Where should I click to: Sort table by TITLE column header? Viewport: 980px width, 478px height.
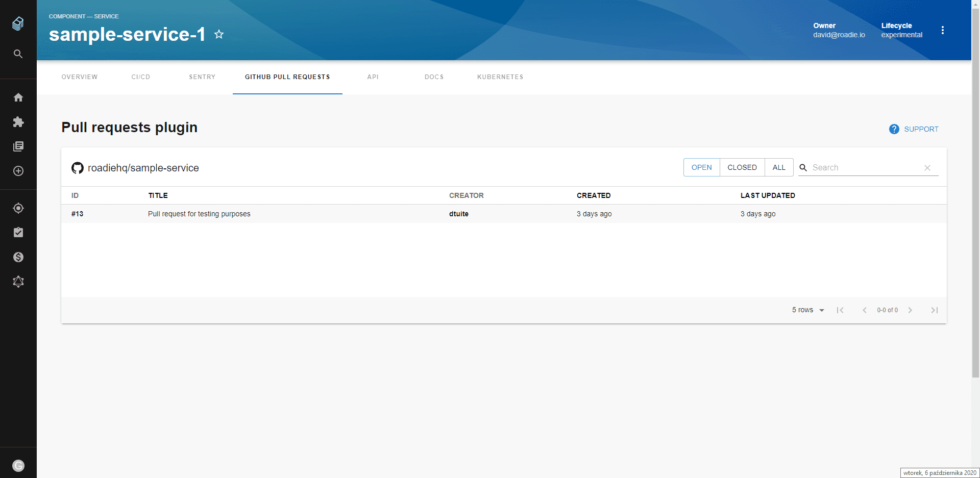[x=158, y=195]
